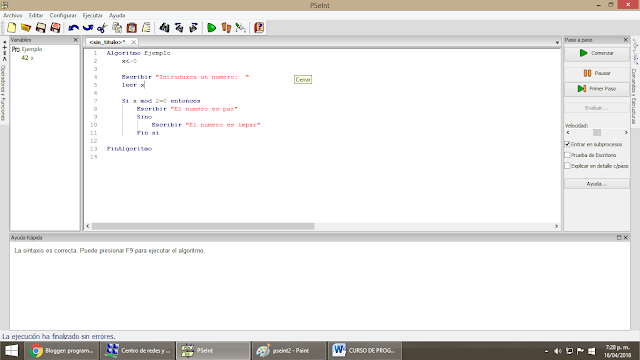This screenshot has height=360, width=640.
Task: Run the algorithm with the green play icon
Action: [211, 28]
